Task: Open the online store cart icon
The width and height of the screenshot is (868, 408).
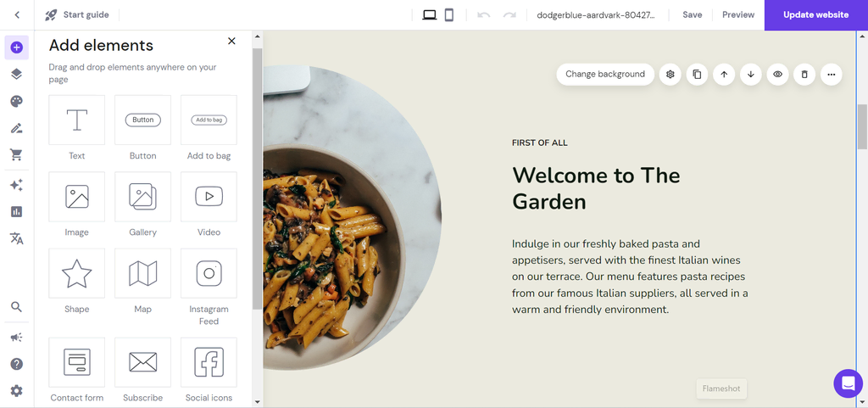Action: (x=17, y=155)
